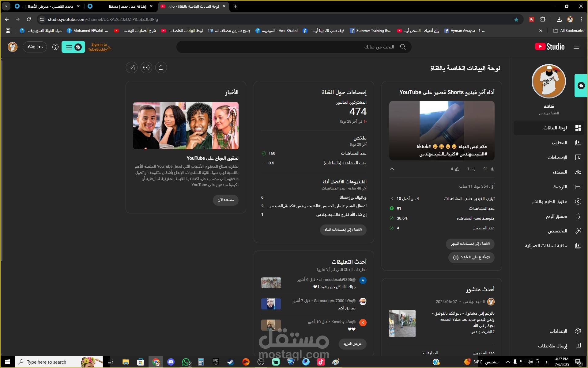Expand the hidden bookmarks overflow chevron
Viewport: 588px width, 368px height.
pos(541,31)
